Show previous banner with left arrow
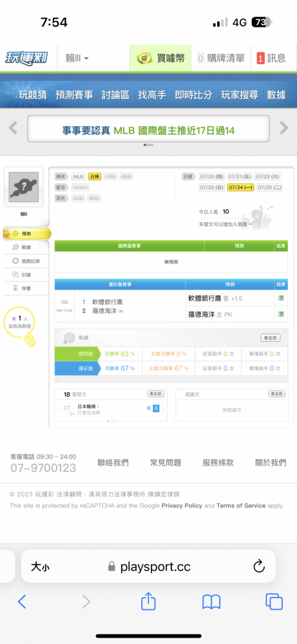Viewport: 297px width, 644px height. pos(13,128)
